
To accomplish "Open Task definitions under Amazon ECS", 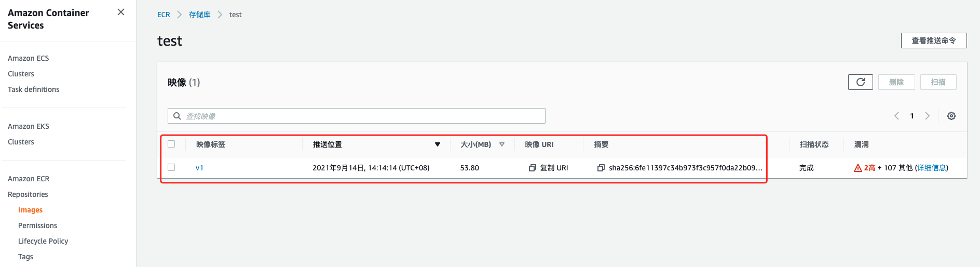I will click(x=33, y=89).
